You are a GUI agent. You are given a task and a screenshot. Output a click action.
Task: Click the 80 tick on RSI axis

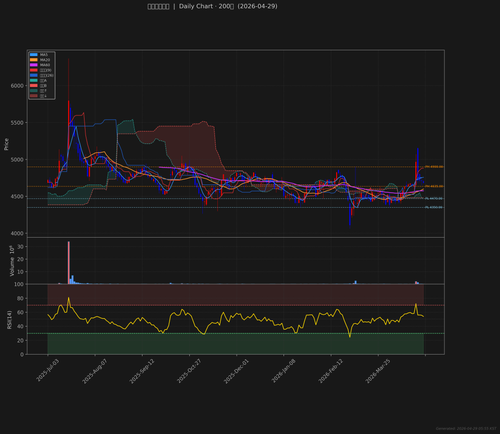click(x=20, y=298)
